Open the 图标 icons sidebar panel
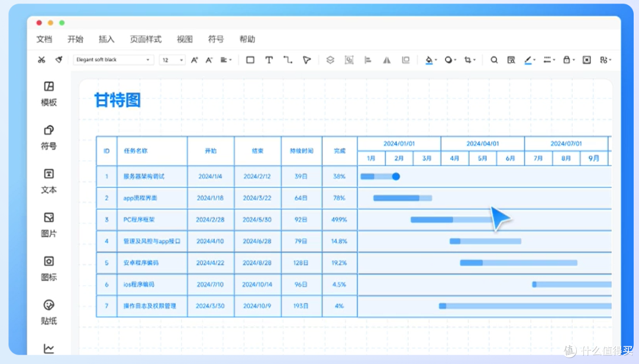Screen dimensions: 639x364 49,268
